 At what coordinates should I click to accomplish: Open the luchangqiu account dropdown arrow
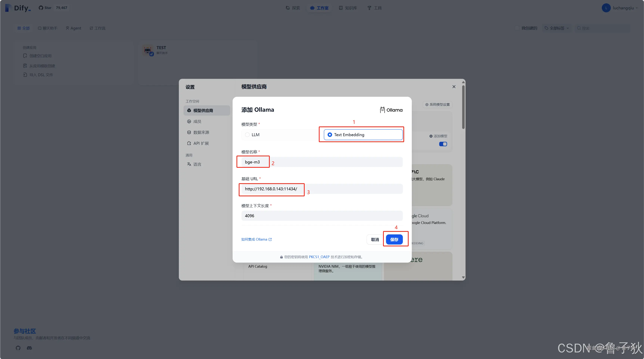pyautogui.click(x=637, y=8)
